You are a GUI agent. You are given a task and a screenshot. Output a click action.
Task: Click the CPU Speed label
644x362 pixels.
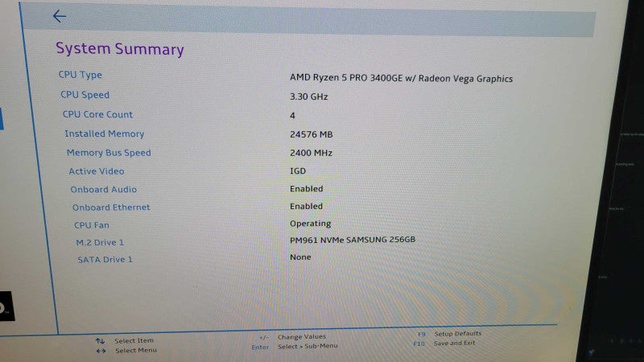(x=85, y=95)
